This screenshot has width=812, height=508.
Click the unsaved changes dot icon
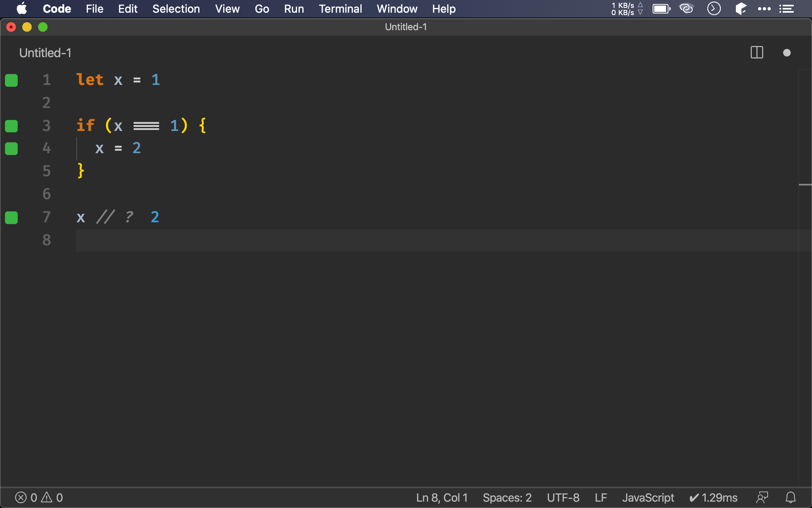pyautogui.click(x=787, y=52)
